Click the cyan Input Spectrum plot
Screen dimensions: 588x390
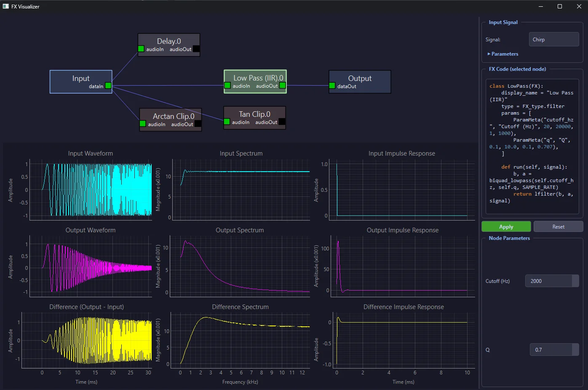241,190
